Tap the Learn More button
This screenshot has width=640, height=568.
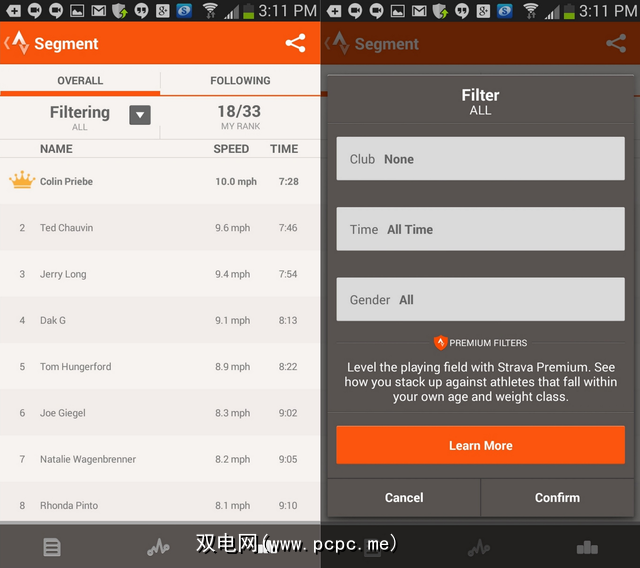(480, 445)
